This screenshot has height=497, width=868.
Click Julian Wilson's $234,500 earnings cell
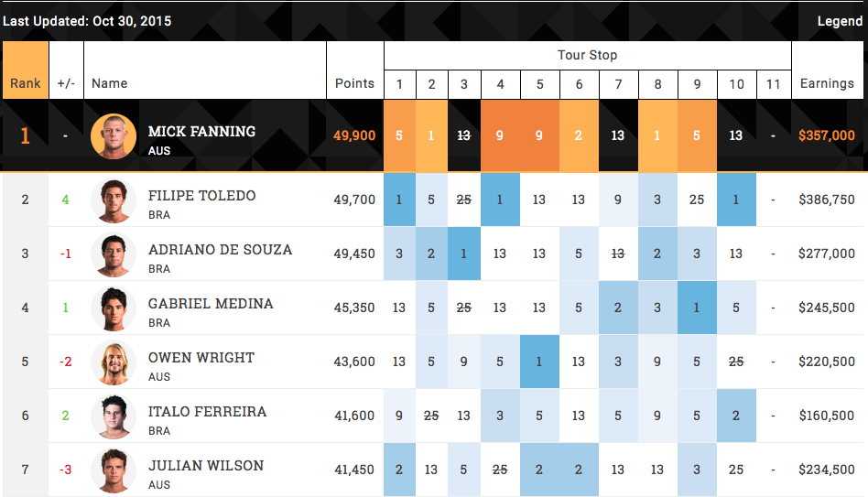tap(827, 470)
